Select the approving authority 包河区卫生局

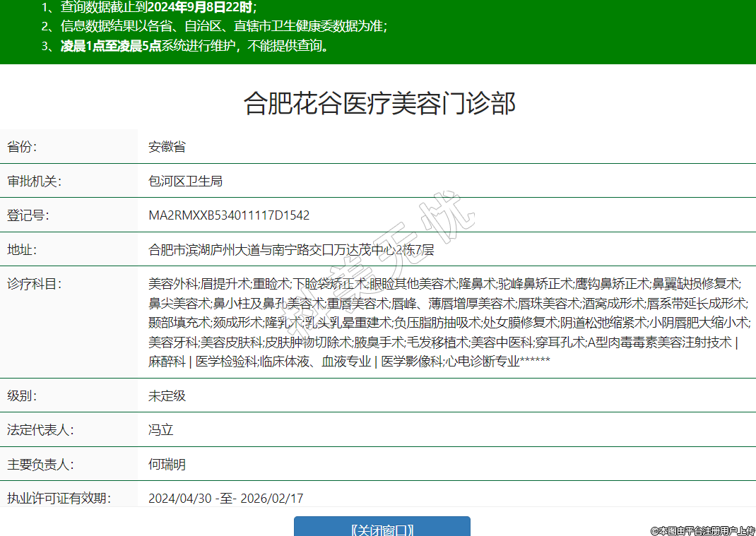(185, 181)
